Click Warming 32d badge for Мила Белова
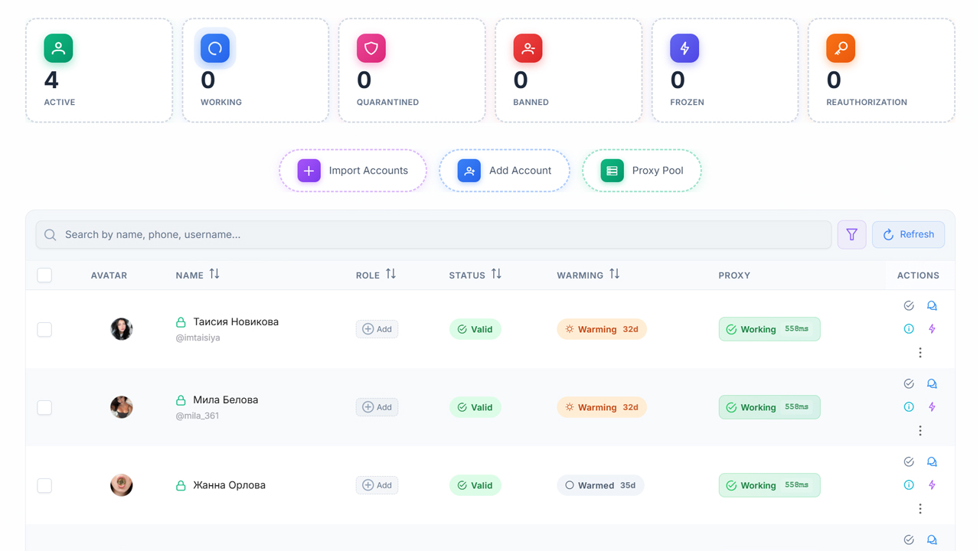The image size is (980, 551). click(602, 407)
